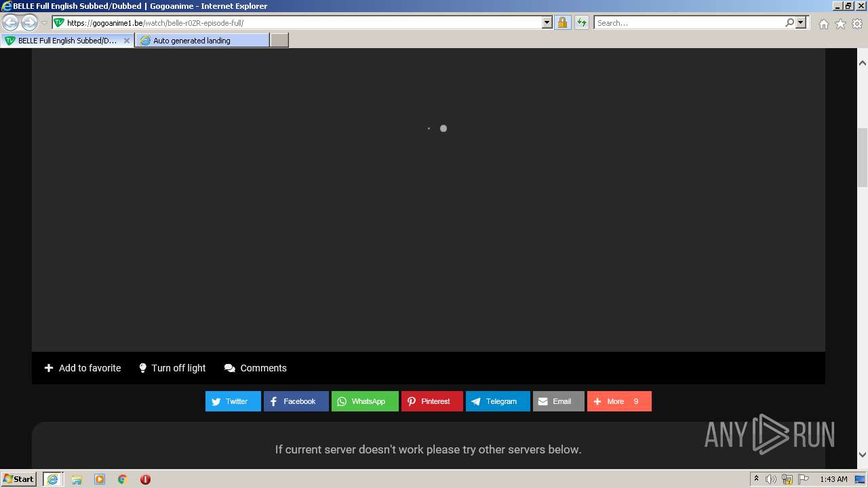This screenshot has width=868, height=488.
Task: Click the scrollbar down arrow
Action: click(x=863, y=455)
